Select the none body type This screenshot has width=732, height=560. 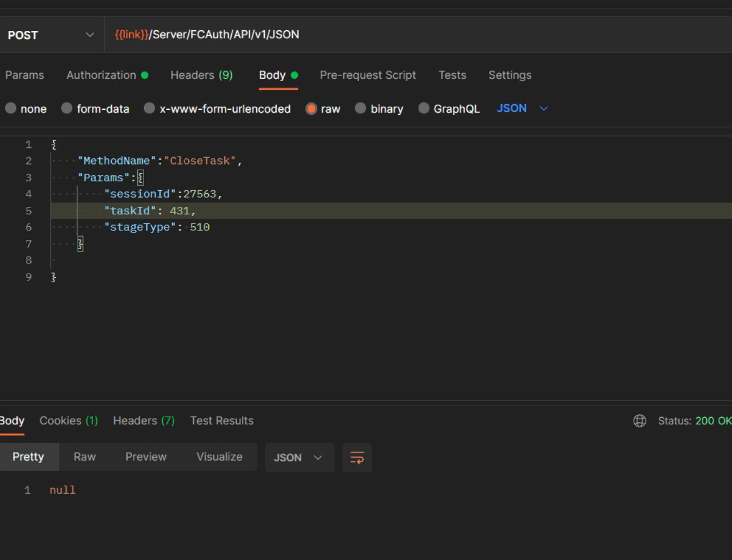tap(26, 109)
